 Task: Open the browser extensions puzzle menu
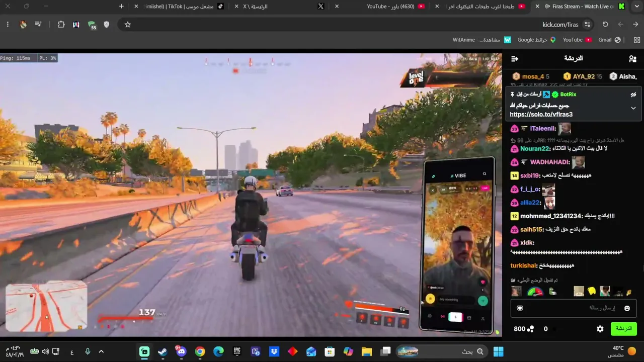pos(61,25)
